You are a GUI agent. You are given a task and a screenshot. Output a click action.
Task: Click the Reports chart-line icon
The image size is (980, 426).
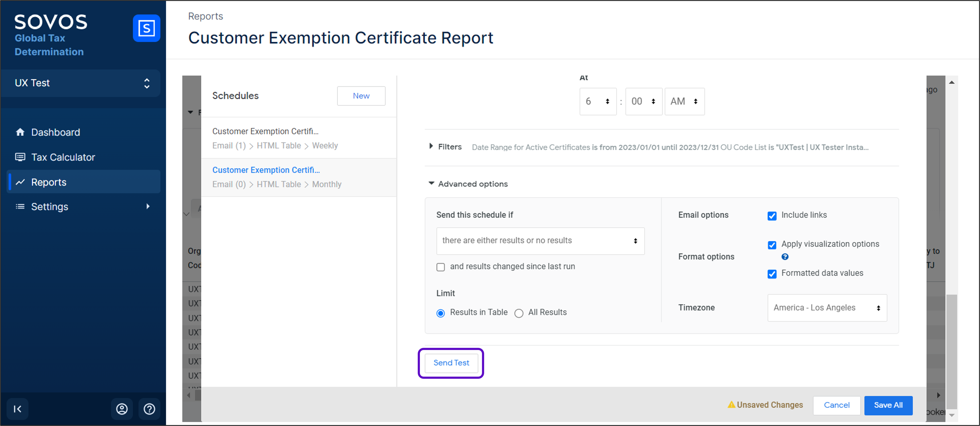pyautogui.click(x=20, y=182)
